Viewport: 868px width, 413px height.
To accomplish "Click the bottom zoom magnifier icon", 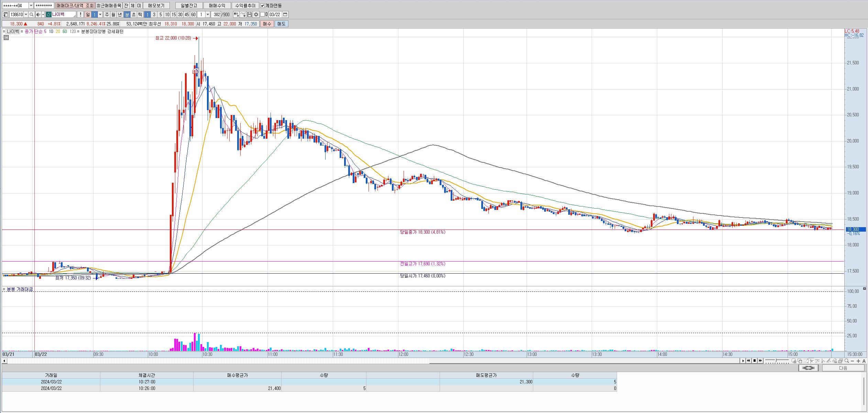I will (x=847, y=361).
